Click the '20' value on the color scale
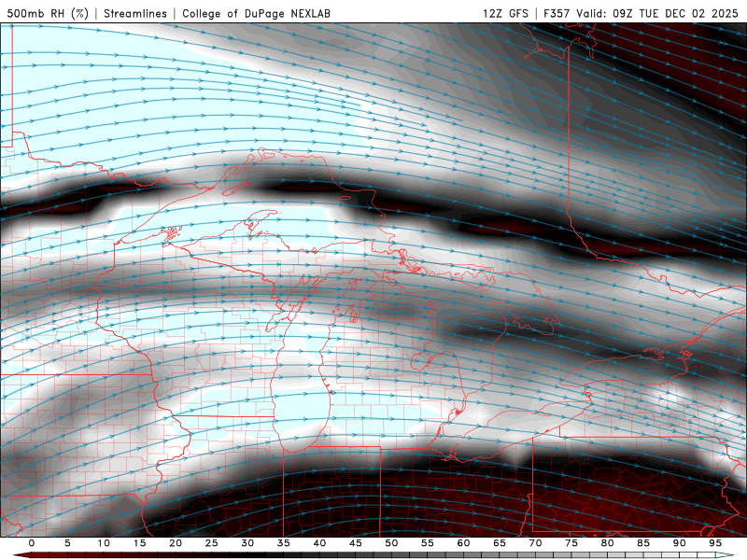Image resolution: width=747 pixels, height=560 pixels. [x=176, y=543]
